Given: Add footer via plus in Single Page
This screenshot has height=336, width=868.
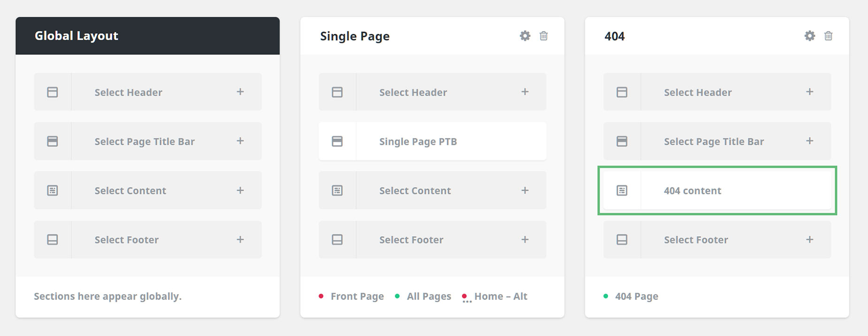Looking at the screenshot, I should click(525, 239).
